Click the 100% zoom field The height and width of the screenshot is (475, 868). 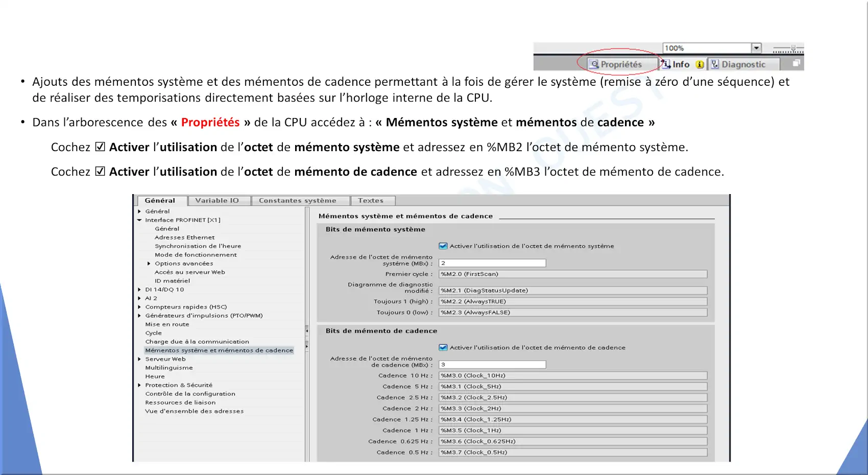coord(707,48)
